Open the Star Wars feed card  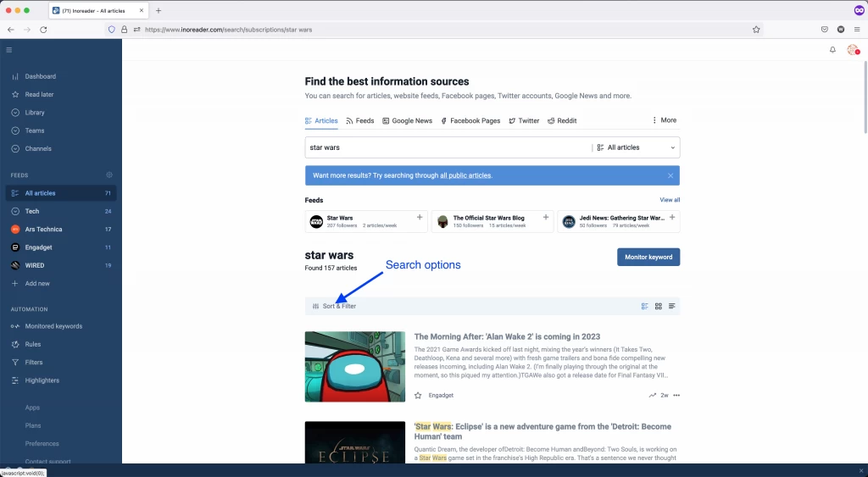coord(366,221)
